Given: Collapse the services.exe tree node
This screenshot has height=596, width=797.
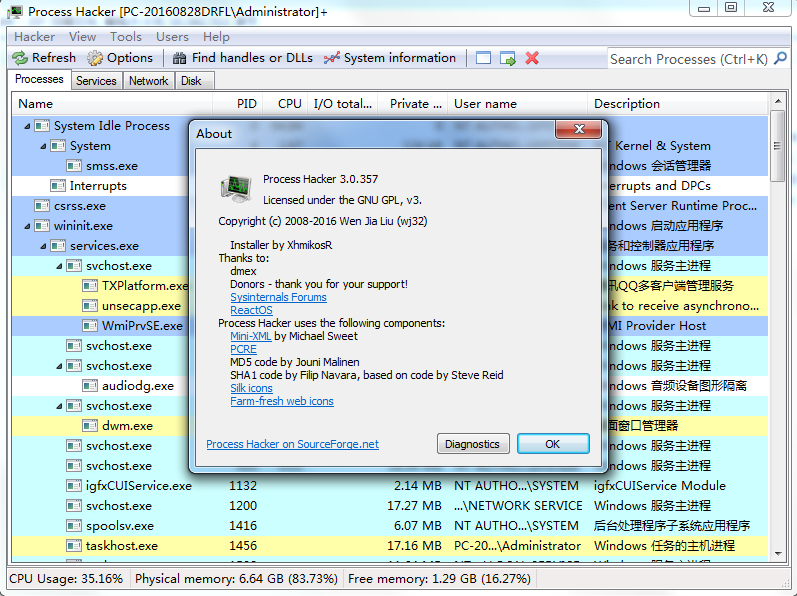Looking at the screenshot, I should point(43,246).
